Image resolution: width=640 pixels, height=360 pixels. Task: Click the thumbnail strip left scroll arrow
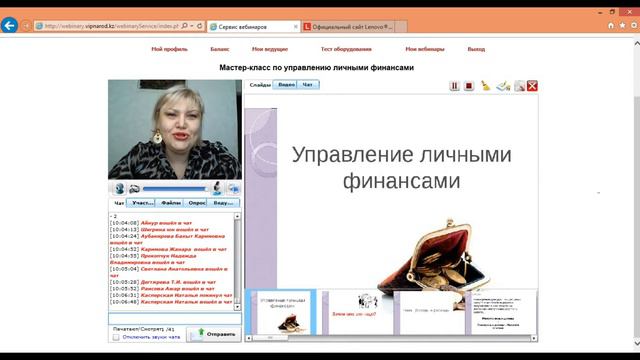(x=249, y=338)
